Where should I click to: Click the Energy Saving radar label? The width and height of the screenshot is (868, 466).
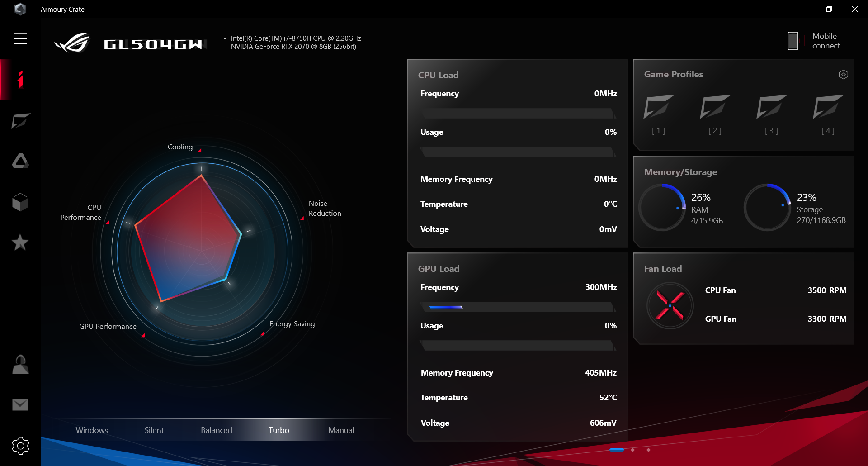tap(292, 324)
